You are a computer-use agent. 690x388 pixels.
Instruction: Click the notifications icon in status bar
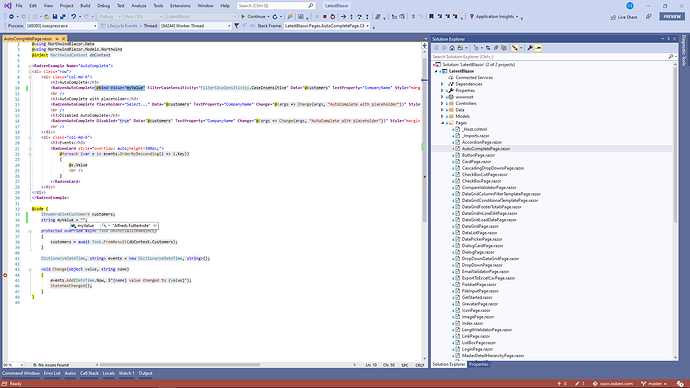(680, 384)
